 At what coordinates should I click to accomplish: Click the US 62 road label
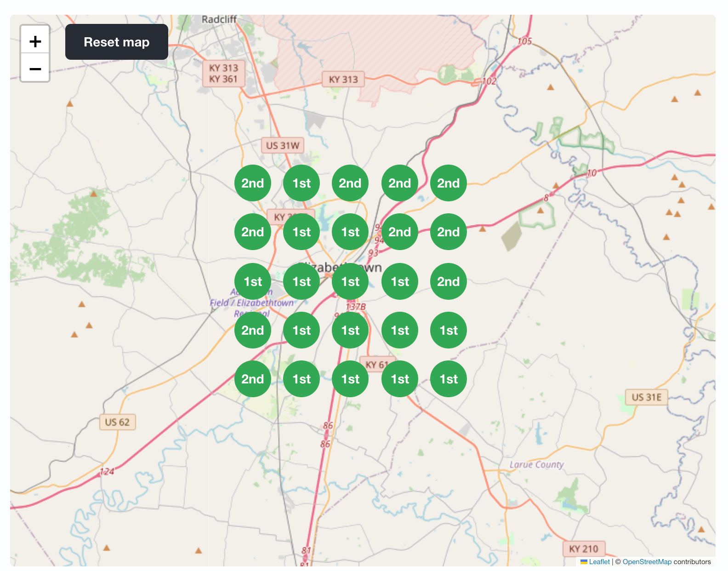[x=117, y=422]
